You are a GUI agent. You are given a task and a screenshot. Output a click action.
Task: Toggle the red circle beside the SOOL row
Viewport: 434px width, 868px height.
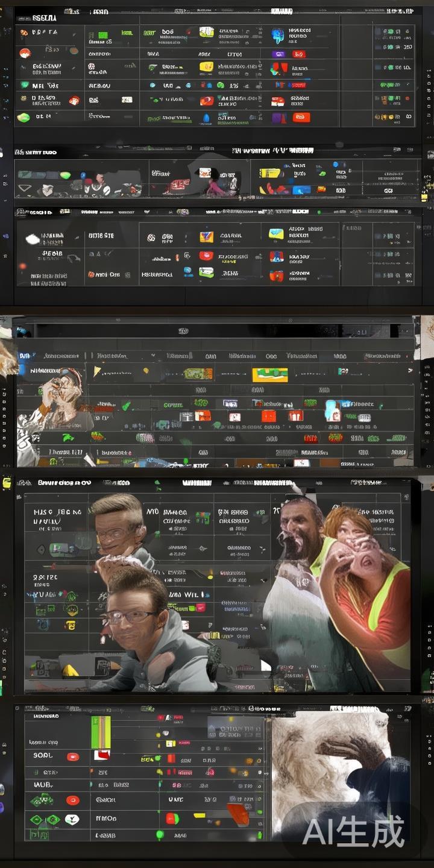[x=73, y=756]
